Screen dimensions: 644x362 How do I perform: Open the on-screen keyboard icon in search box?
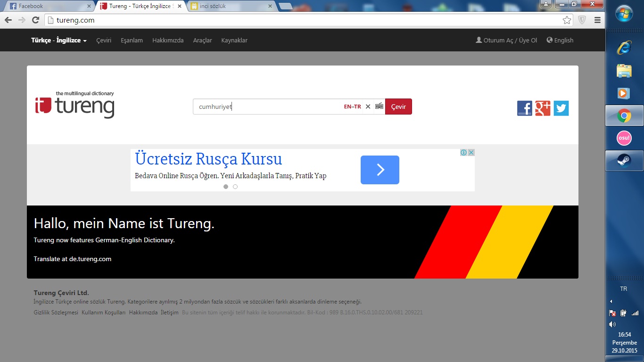(x=379, y=106)
